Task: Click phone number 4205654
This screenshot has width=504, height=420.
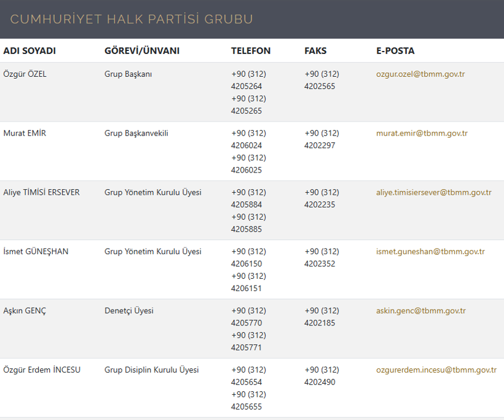Action: tap(246, 382)
